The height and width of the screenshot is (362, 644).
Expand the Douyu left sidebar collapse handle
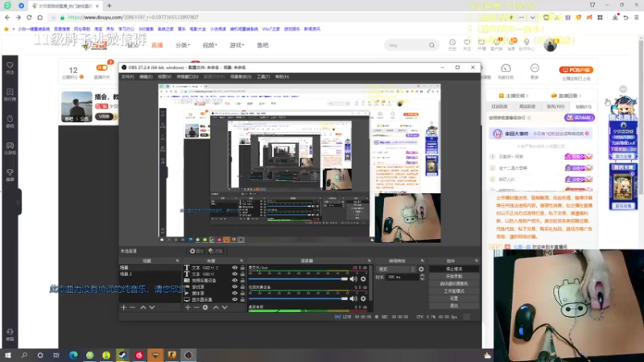click(18, 202)
